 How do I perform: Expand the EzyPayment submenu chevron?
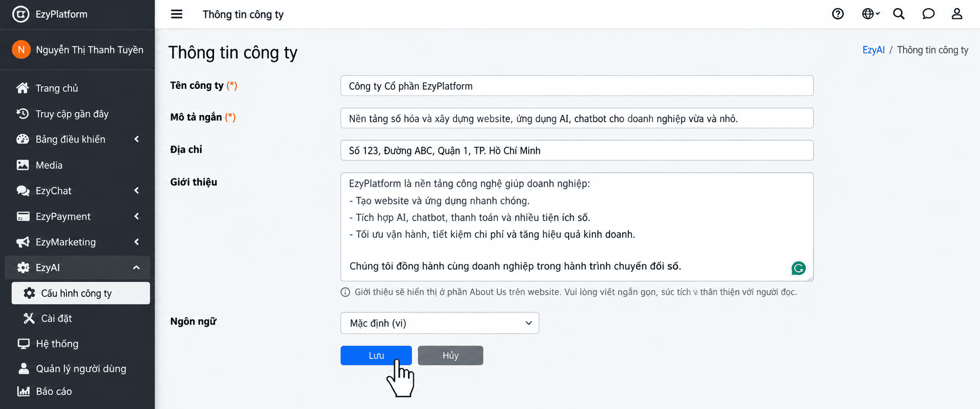137,217
